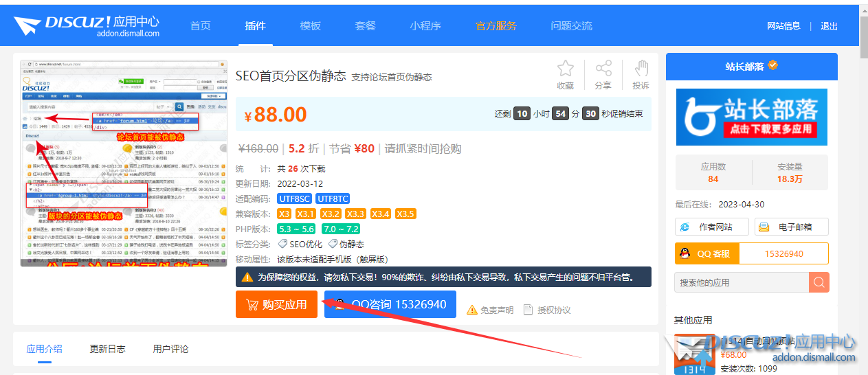The width and height of the screenshot is (868, 375).
Task: Click the 免责声明 link text
Action: (x=497, y=310)
